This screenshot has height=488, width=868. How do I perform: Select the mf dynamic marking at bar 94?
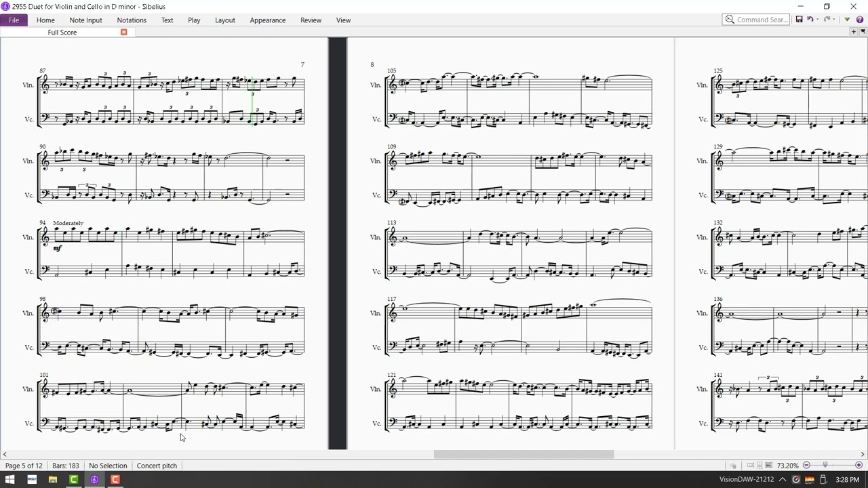click(x=57, y=249)
